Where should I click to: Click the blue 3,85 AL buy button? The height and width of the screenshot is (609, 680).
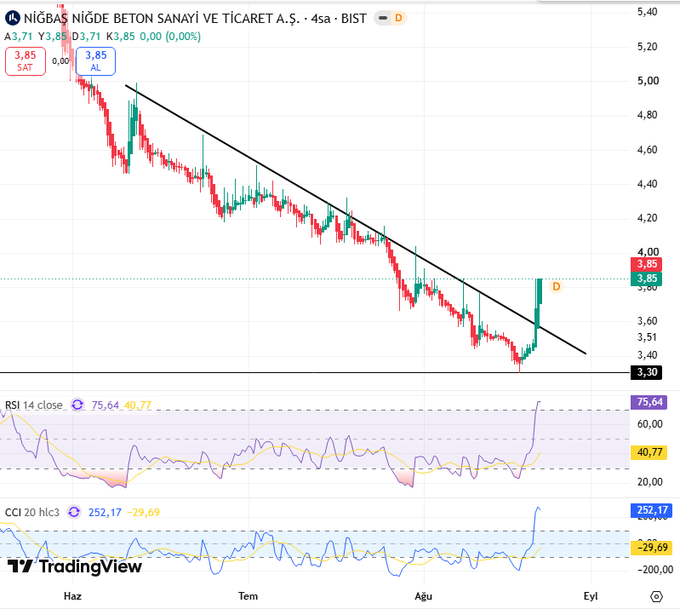pos(95,61)
